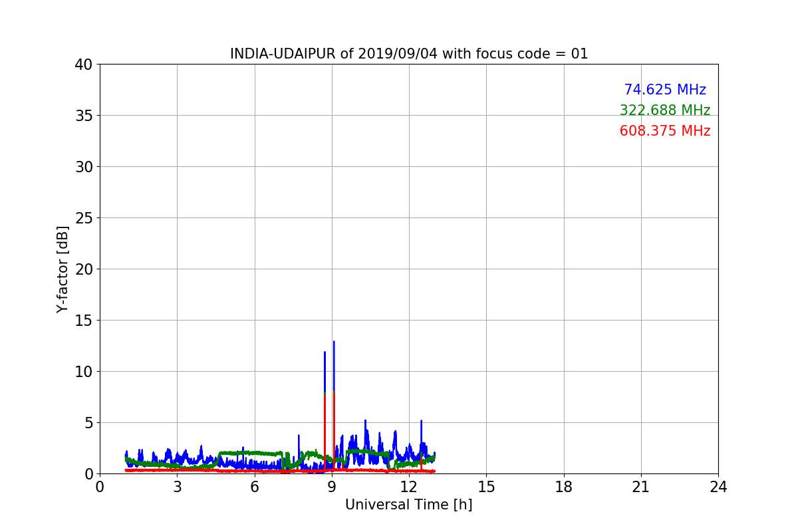
Task: Select the 74.625 MHz legend label
Action: [665, 90]
